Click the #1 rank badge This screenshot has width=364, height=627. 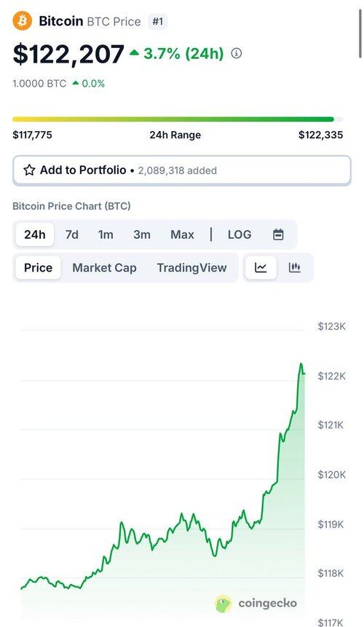(x=158, y=21)
